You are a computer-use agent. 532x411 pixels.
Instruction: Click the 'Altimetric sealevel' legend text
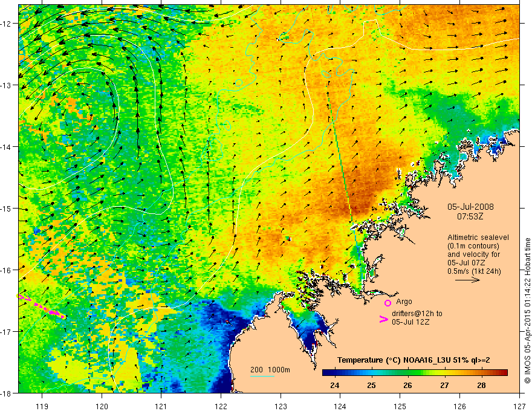coord(478,238)
